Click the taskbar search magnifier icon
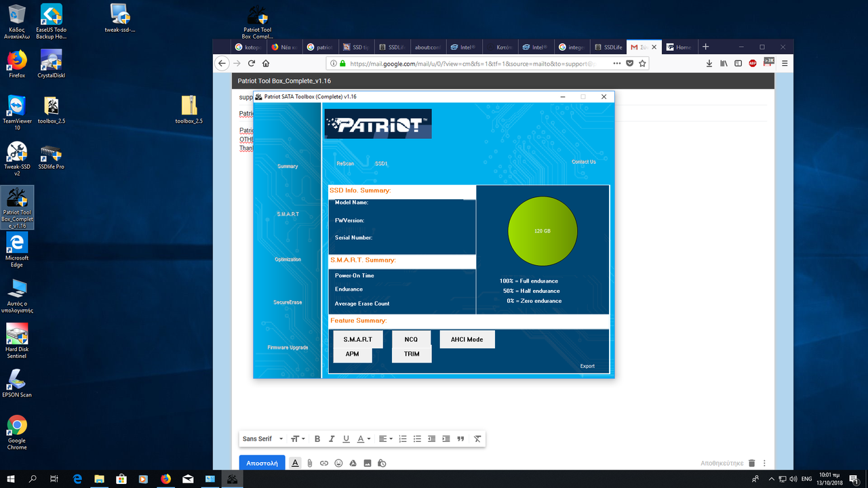 [x=33, y=479]
